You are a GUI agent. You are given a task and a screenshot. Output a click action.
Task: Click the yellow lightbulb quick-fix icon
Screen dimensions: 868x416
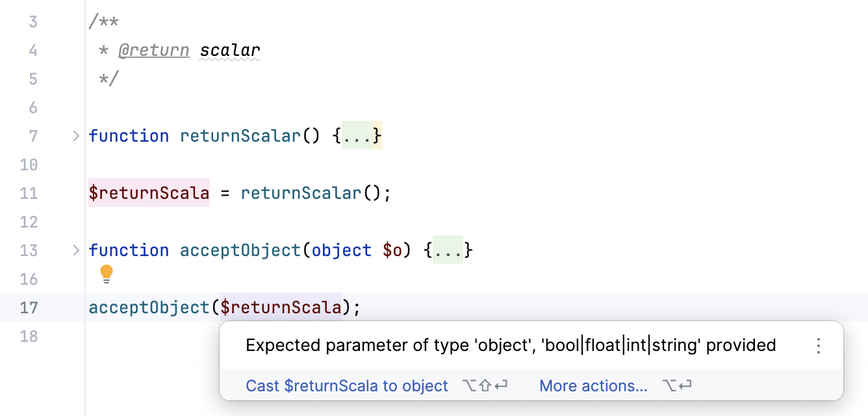click(107, 274)
